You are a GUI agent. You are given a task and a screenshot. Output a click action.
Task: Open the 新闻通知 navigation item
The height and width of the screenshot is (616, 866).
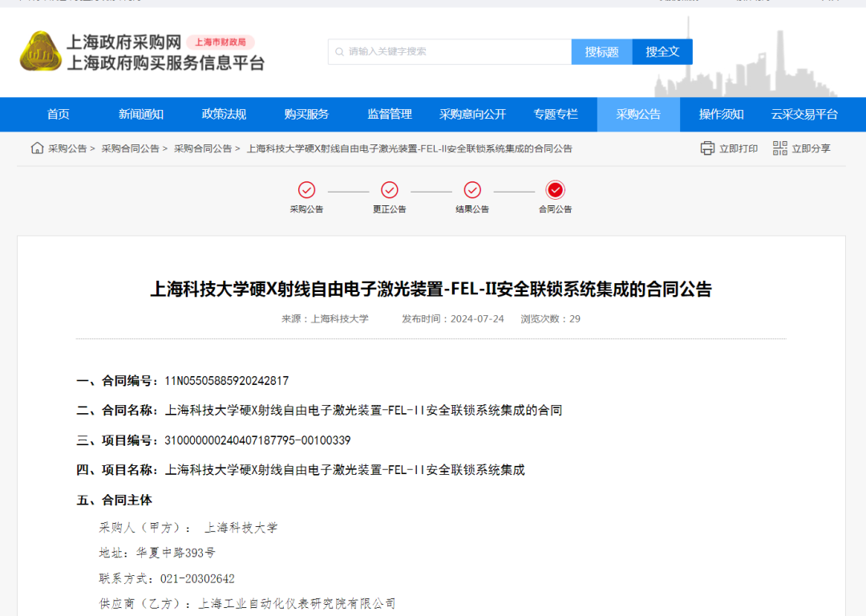[141, 115]
